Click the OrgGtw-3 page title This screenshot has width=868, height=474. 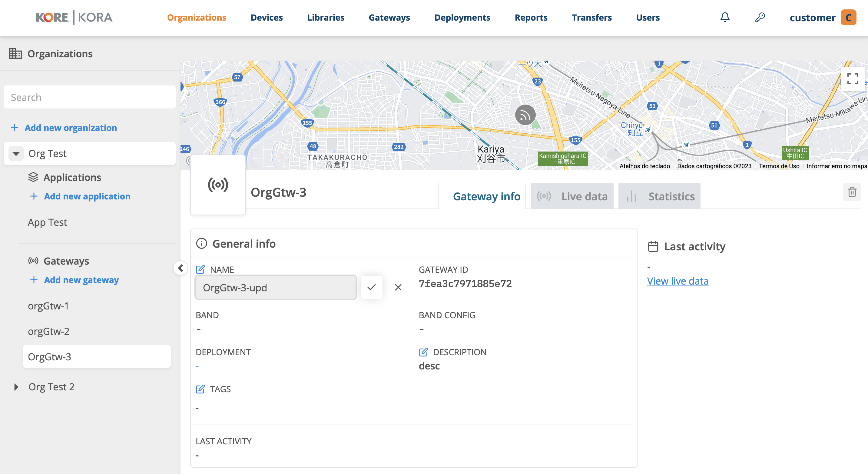click(x=278, y=192)
